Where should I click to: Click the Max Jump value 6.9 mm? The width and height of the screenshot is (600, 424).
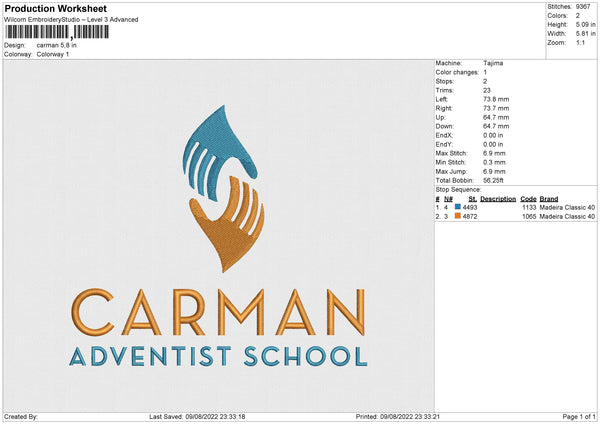[494, 171]
